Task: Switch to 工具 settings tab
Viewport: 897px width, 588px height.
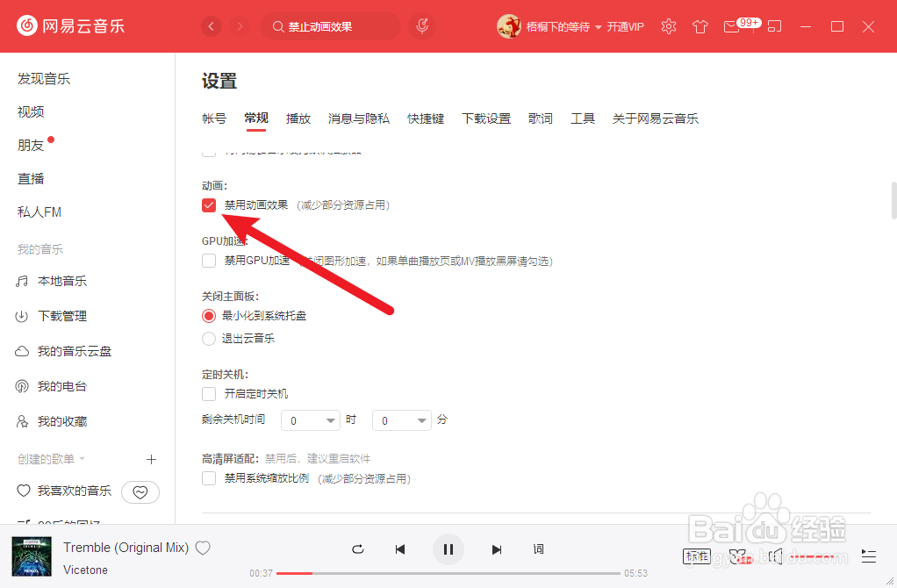Action: 583,118
